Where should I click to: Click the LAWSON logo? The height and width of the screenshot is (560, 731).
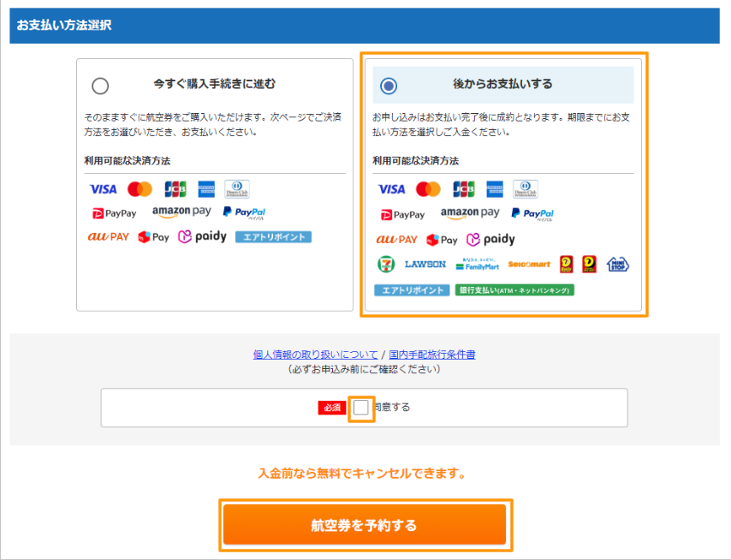point(425,265)
